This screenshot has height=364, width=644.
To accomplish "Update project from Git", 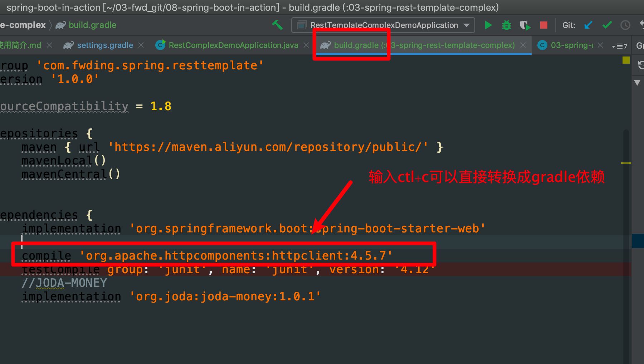I will 588,25.
